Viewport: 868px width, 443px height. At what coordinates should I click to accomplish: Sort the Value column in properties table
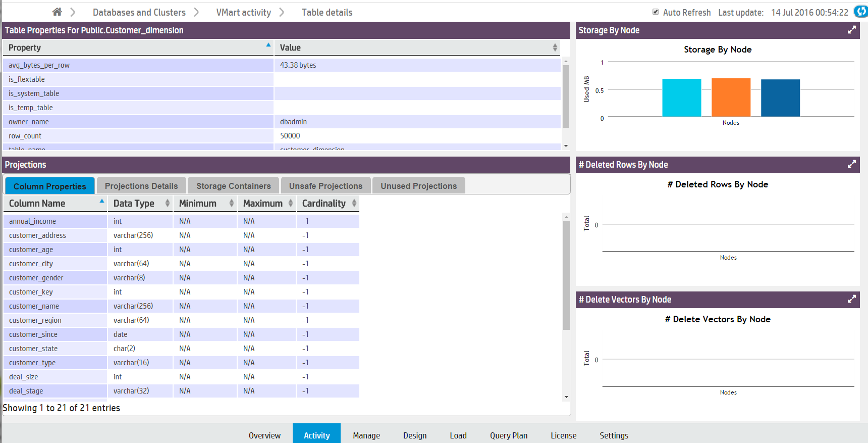coord(555,47)
